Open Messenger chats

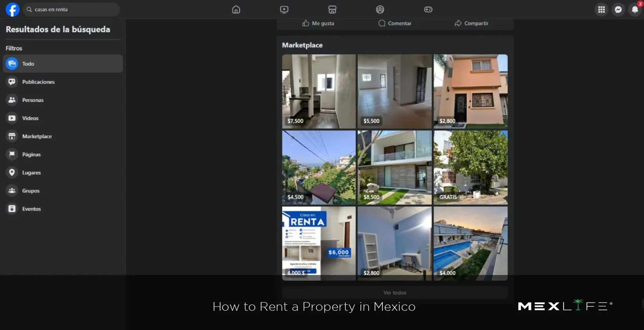[618, 9]
